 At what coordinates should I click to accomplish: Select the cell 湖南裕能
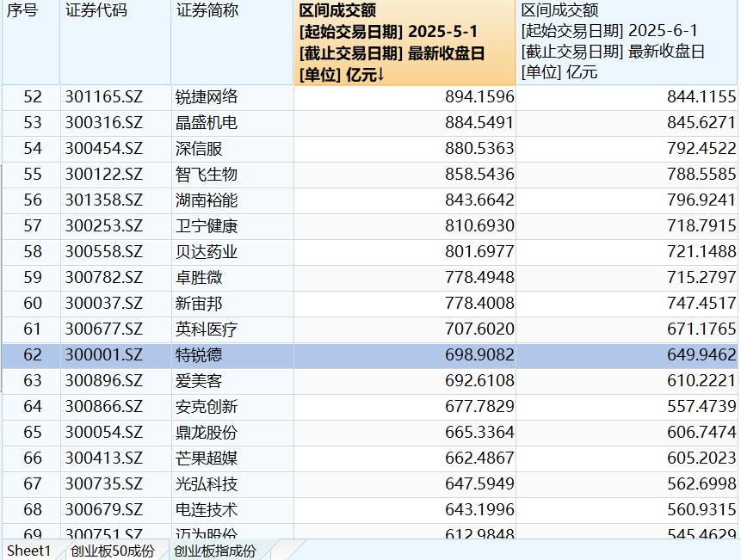point(232,200)
